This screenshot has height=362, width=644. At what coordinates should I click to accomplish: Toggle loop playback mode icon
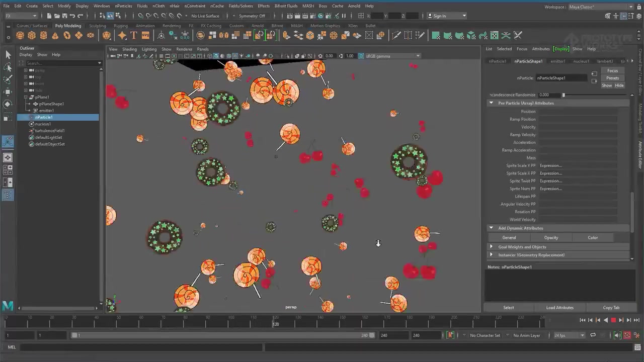pyautogui.click(x=593, y=335)
